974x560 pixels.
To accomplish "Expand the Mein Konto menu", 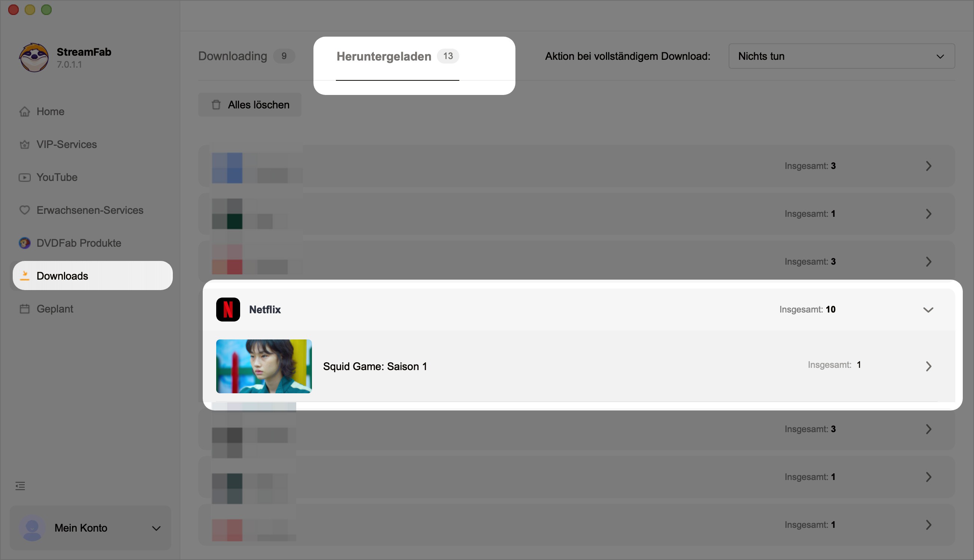I will (x=156, y=528).
